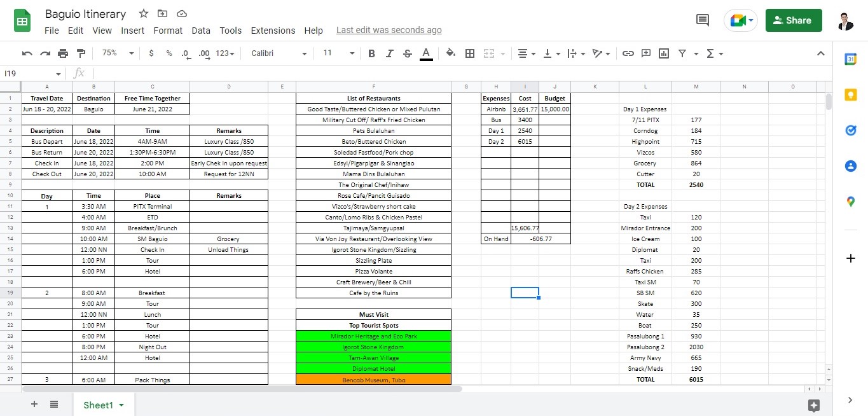
Task: Click the horizontal scrollbar
Action: click(x=242, y=389)
